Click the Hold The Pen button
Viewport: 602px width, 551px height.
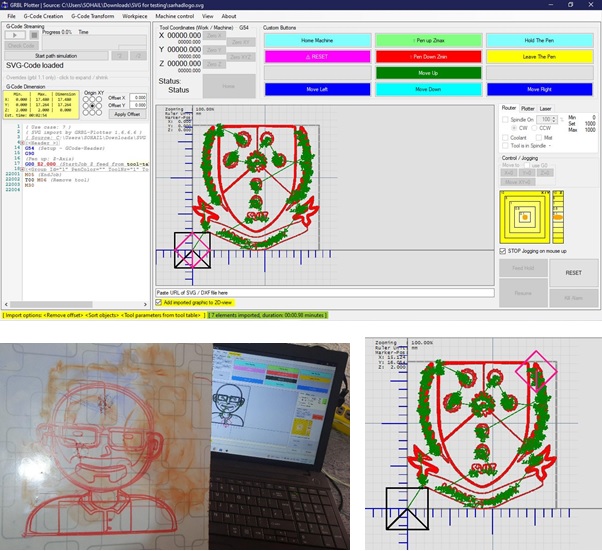pyautogui.click(x=539, y=40)
